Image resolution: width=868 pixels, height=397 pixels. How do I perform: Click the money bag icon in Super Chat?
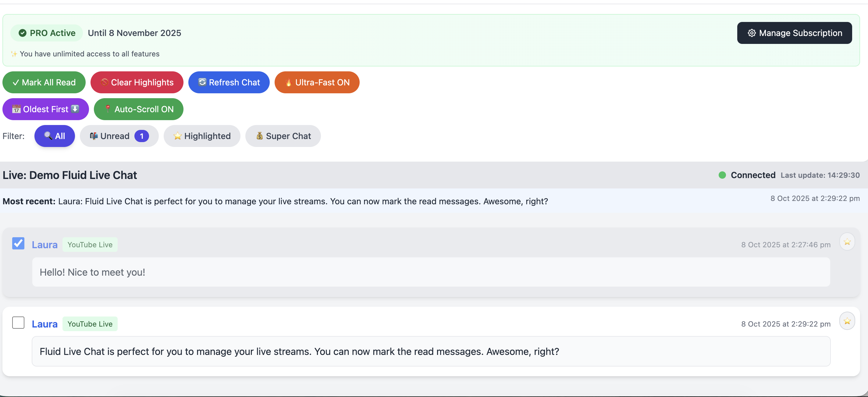point(259,136)
